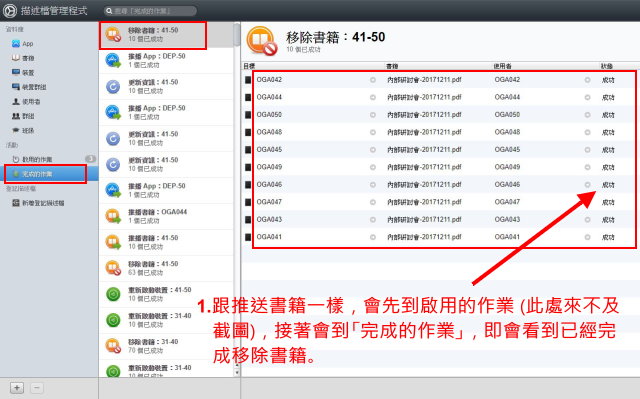Click in the search completed tasks field

pos(150,11)
